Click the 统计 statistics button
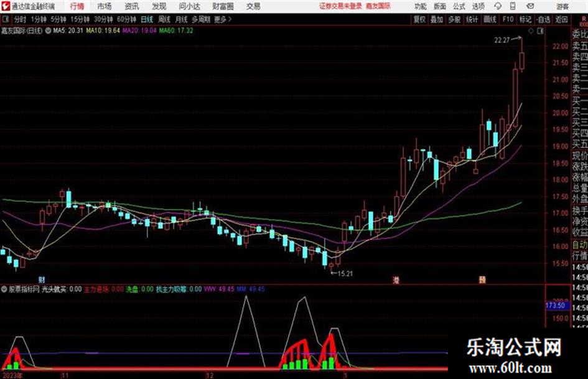This screenshot has height=379, width=588. (472, 19)
